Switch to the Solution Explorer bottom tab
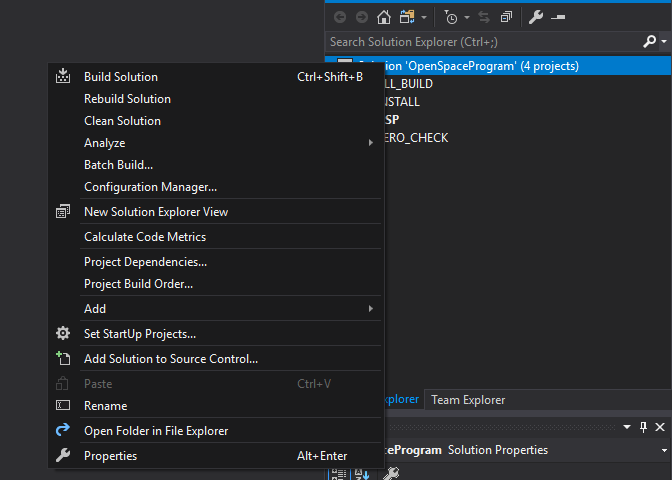The image size is (672, 480). 401,399
